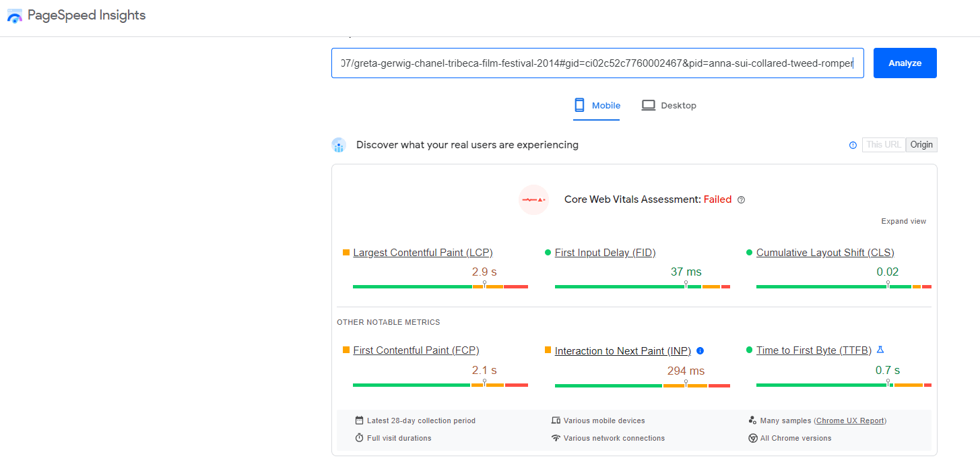Open Cumulative Layout Shift (CLS) link
Image resolution: width=980 pixels, height=467 pixels.
(825, 253)
